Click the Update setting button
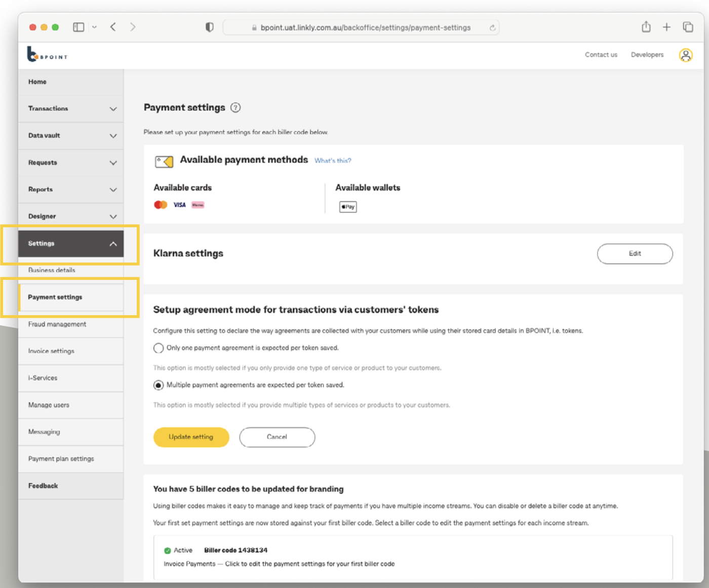 (x=191, y=437)
